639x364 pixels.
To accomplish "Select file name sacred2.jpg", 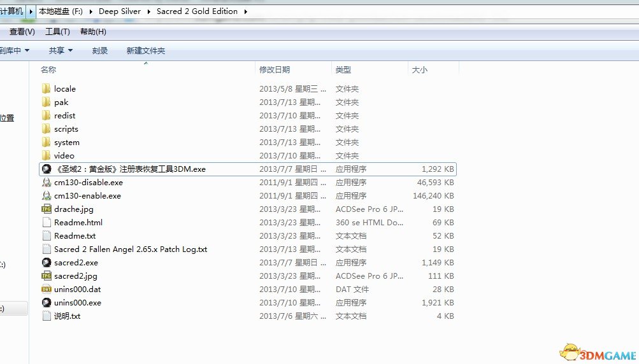I will 76,276.
